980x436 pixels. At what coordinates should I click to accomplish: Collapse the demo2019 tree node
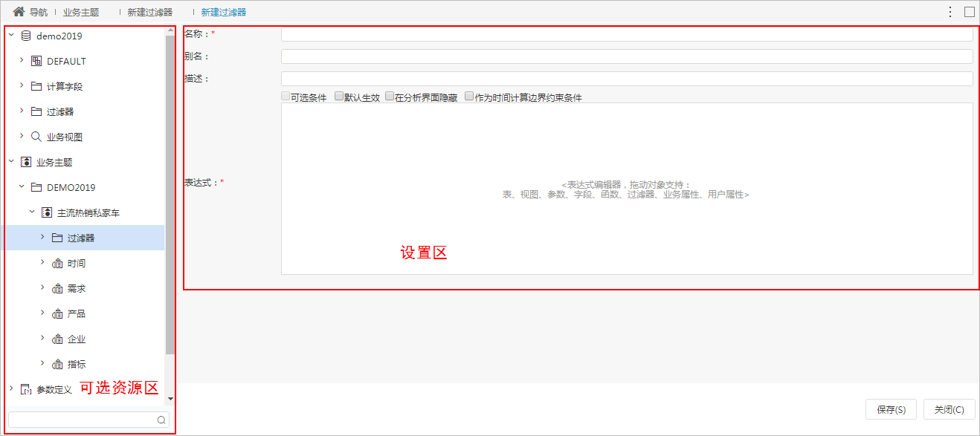point(11,35)
